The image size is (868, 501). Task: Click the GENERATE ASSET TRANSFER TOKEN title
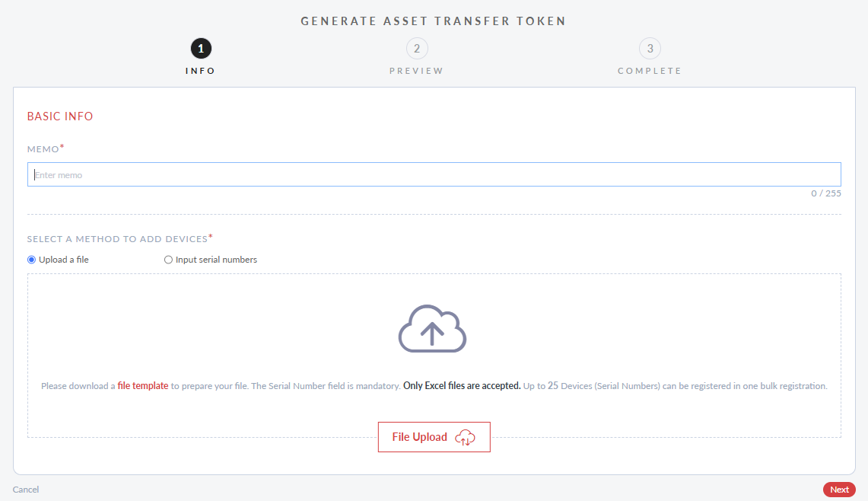tap(434, 21)
